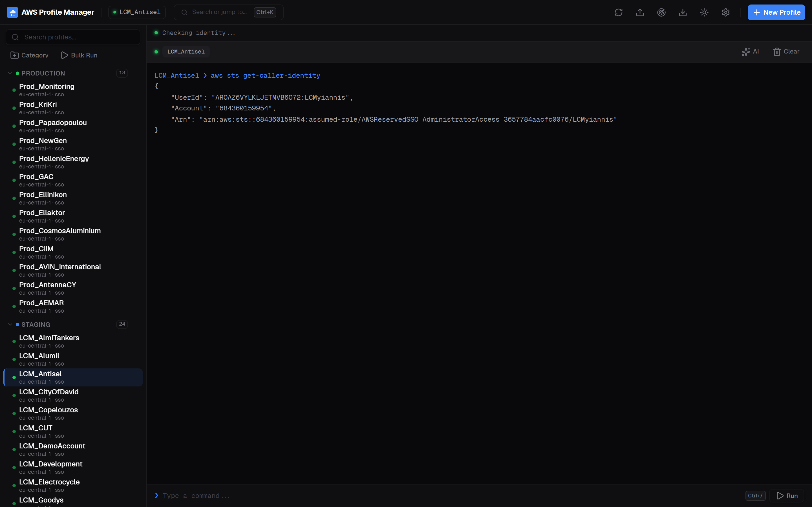Click the STAGING count badge showing 24
812x507 pixels.
(x=122, y=324)
